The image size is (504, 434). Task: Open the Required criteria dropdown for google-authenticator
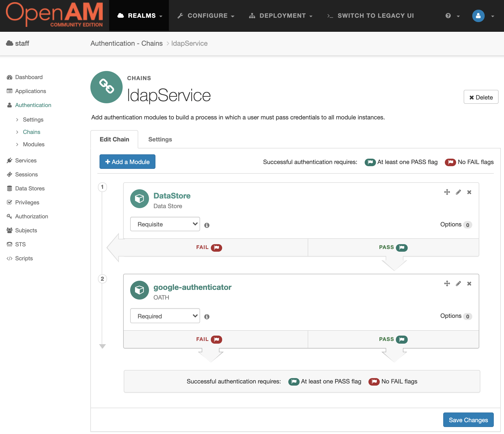point(165,316)
